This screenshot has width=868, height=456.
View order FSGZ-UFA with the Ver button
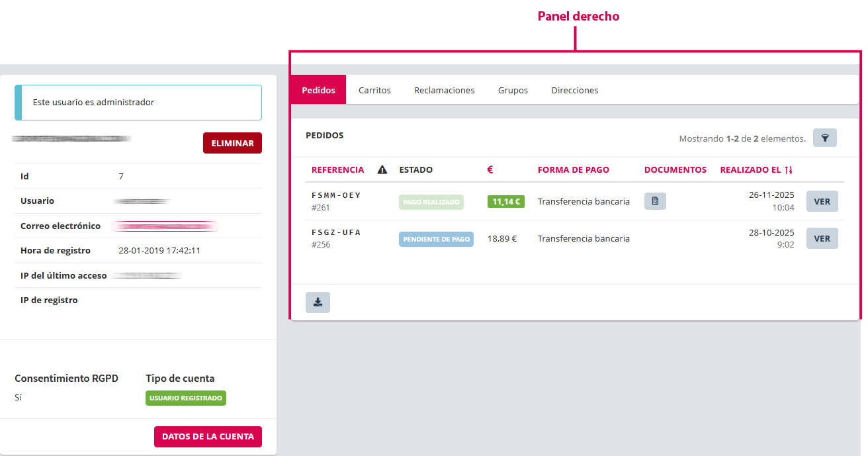pyautogui.click(x=822, y=238)
